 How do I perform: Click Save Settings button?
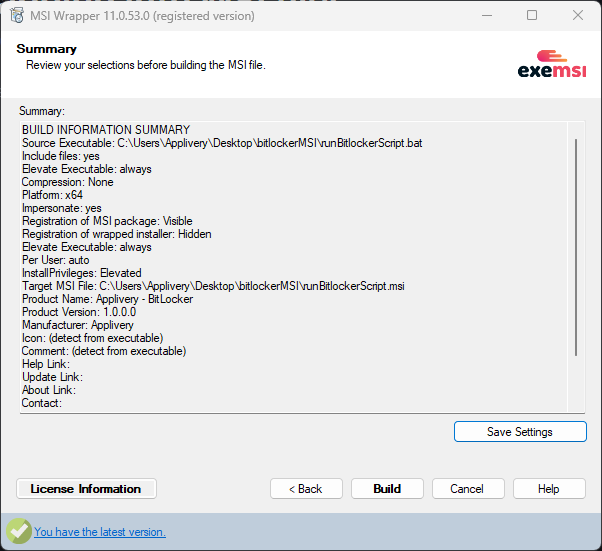520,432
